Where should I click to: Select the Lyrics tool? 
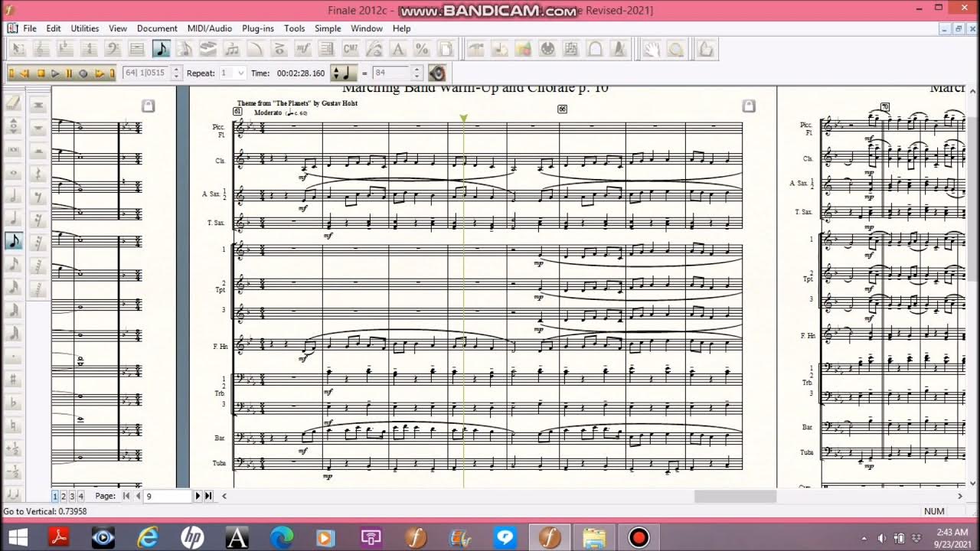pos(374,49)
